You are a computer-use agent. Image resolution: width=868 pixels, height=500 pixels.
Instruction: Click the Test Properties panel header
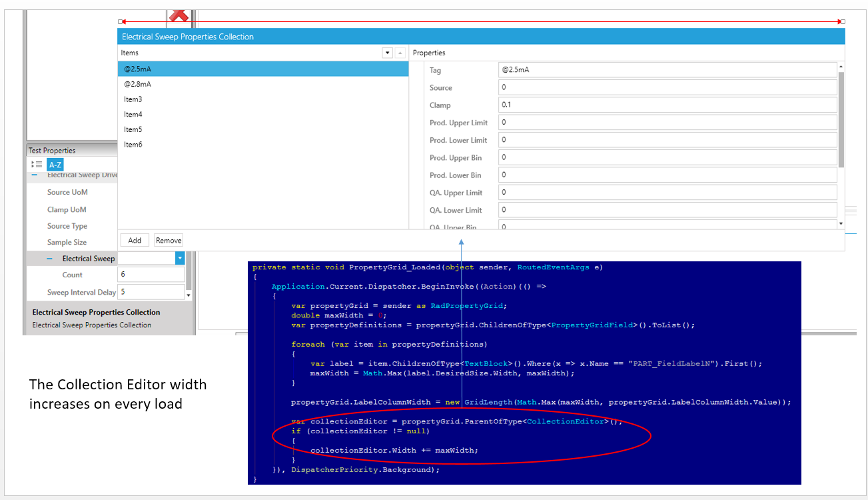pos(72,151)
